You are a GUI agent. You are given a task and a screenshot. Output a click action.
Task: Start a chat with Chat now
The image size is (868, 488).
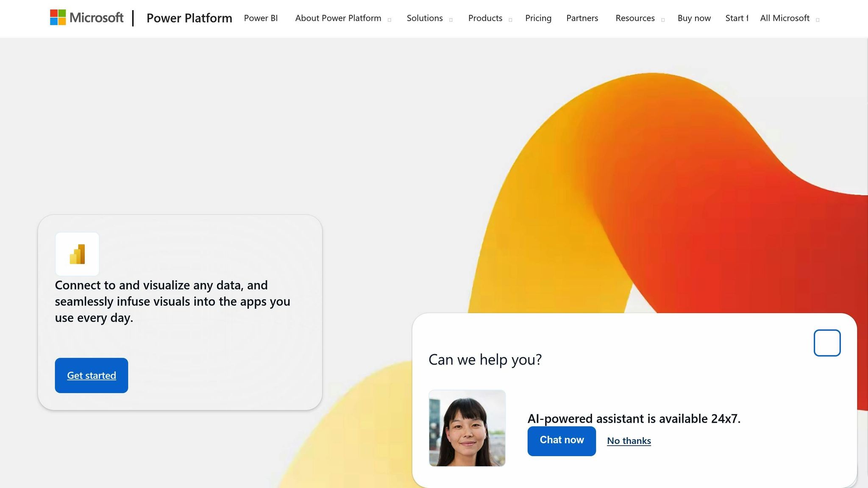click(x=562, y=441)
